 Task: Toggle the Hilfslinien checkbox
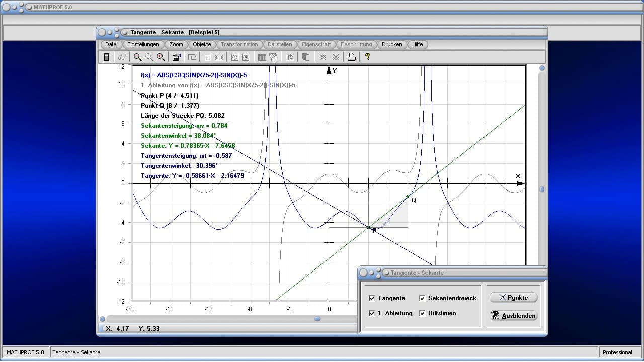[x=422, y=313]
